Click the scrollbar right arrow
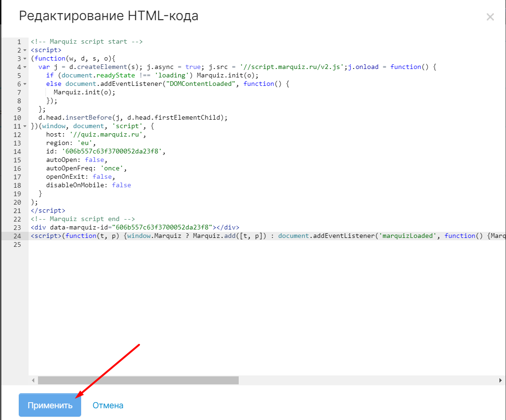Viewport: 506px width, 420px height. (x=500, y=380)
